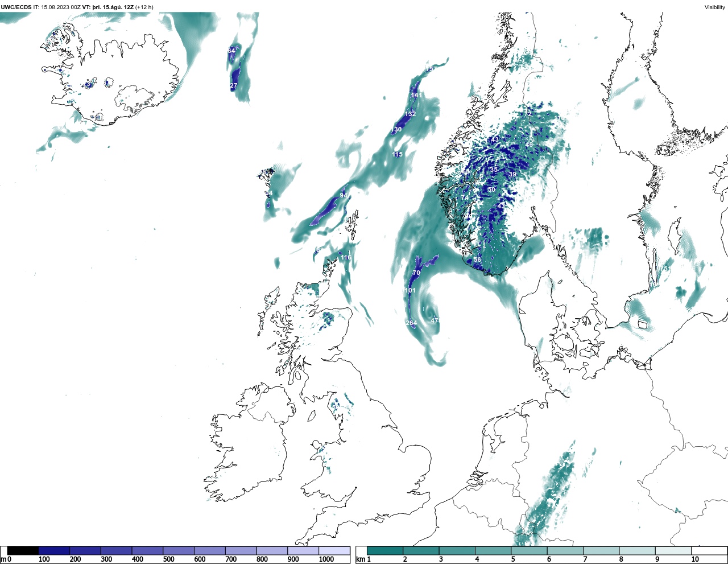Click the 'UWC/ECDS' source label
The width and height of the screenshot is (728, 564).
(16, 7)
